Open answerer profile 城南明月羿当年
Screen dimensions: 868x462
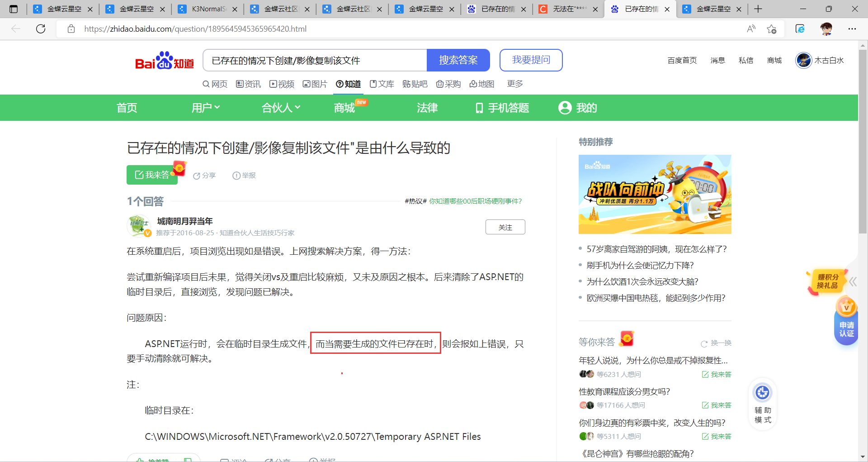[185, 221]
